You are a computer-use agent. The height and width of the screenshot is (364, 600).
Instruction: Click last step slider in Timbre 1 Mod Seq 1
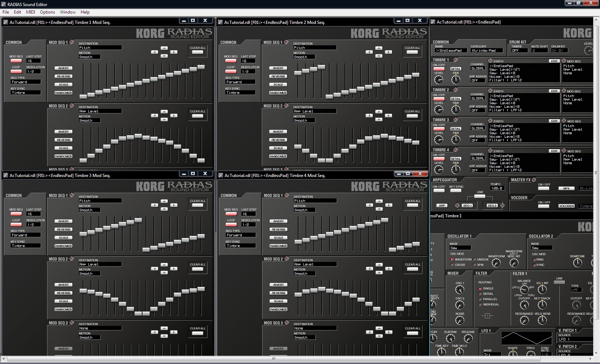point(201,67)
